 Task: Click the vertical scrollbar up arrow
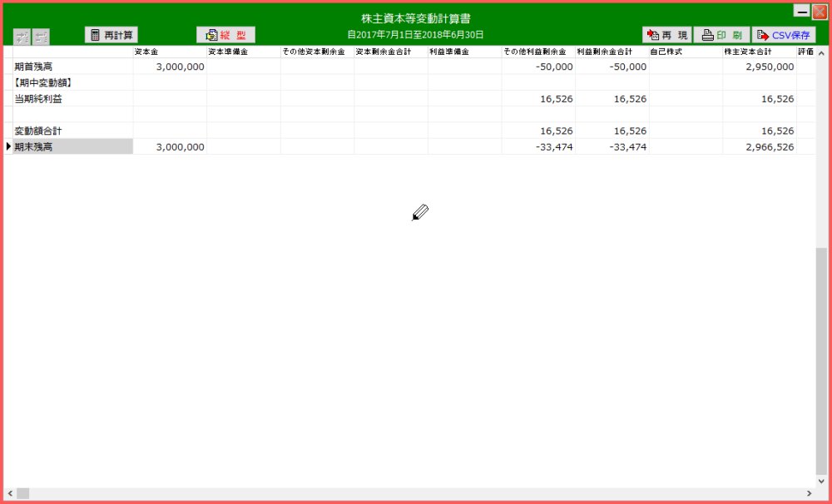(x=822, y=52)
